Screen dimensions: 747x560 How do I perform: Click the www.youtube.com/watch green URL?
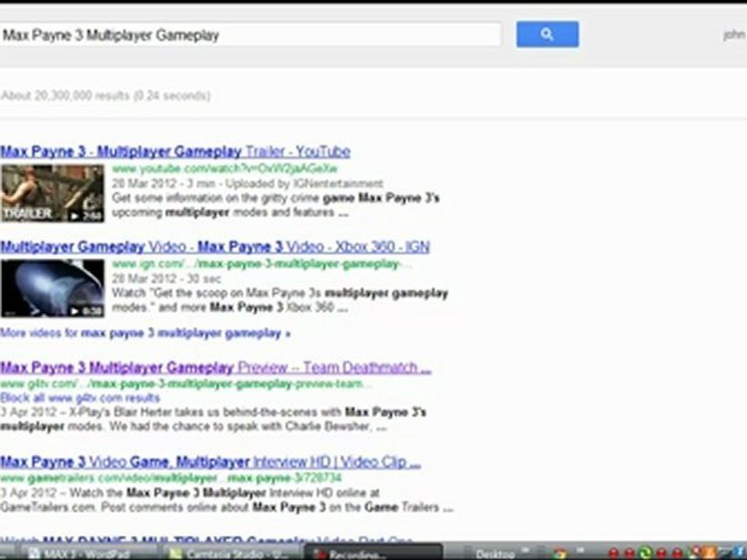pos(224,169)
